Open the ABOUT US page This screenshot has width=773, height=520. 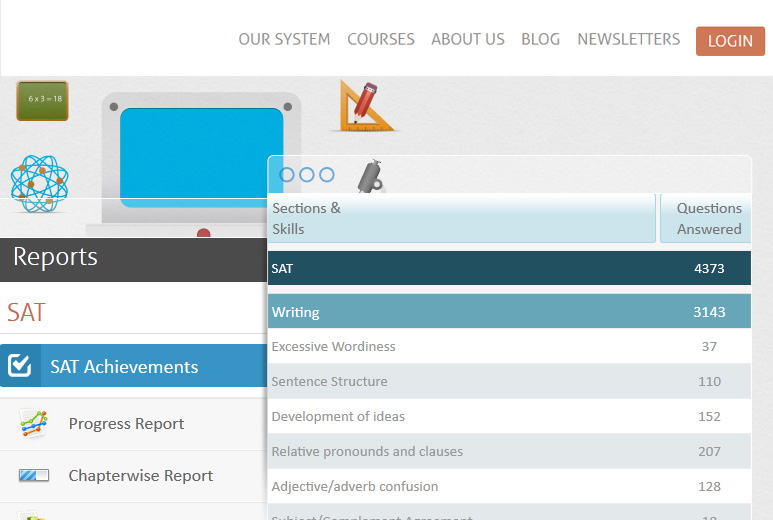tap(468, 39)
